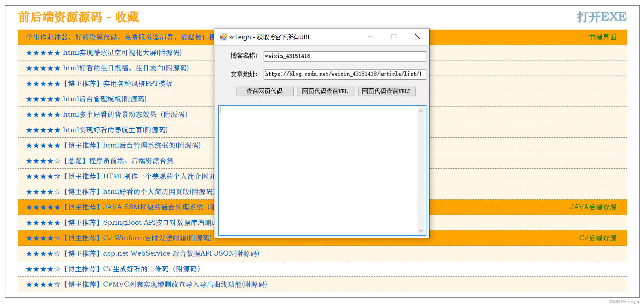Select the 前端界面 section label
644x307 pixels.
pos(603,37)
